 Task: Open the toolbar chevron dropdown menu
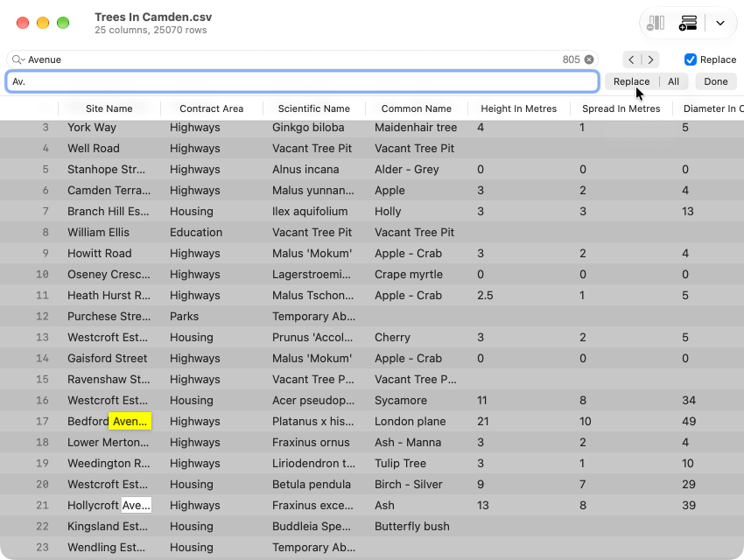point(719,23)
